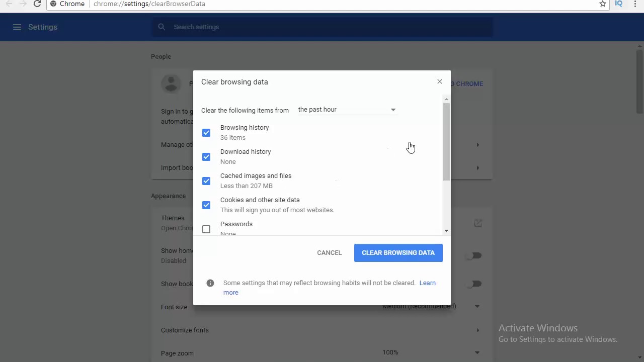This screenshot has width=644, height=362.
Task: Open the Settings hamburger menu
Action: point(17,27)
